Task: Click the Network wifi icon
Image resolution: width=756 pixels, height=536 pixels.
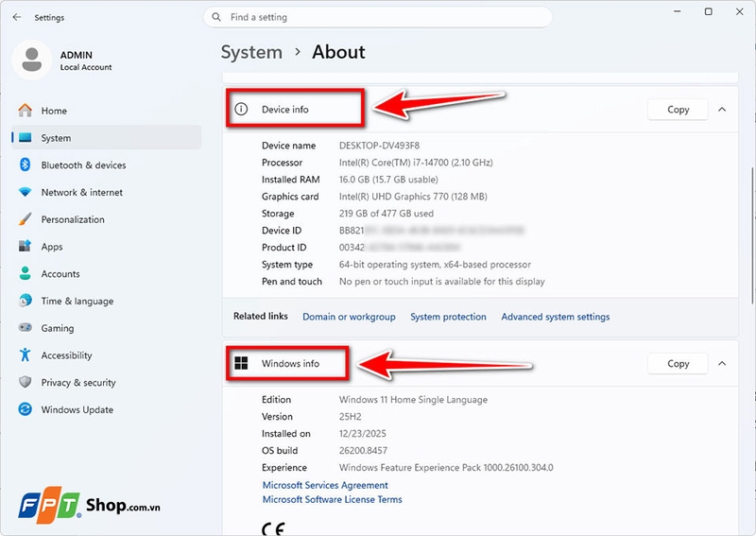Action: click(x=26, y=192)
